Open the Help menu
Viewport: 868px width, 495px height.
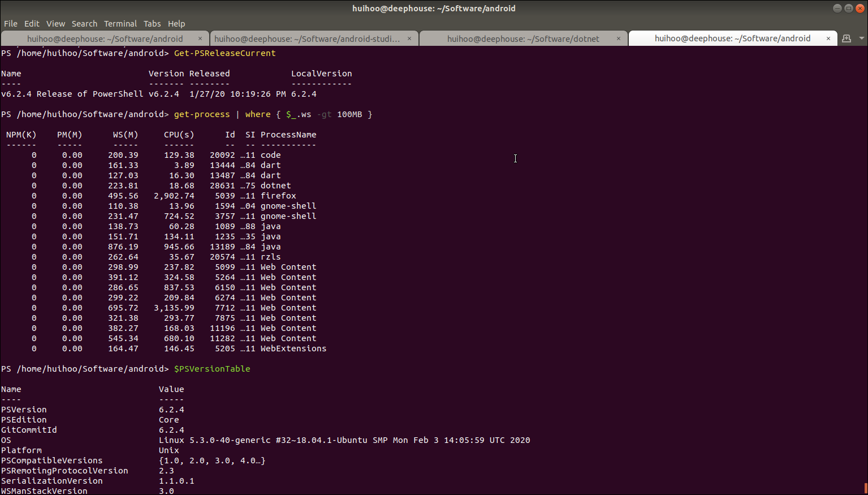[176, 24]
